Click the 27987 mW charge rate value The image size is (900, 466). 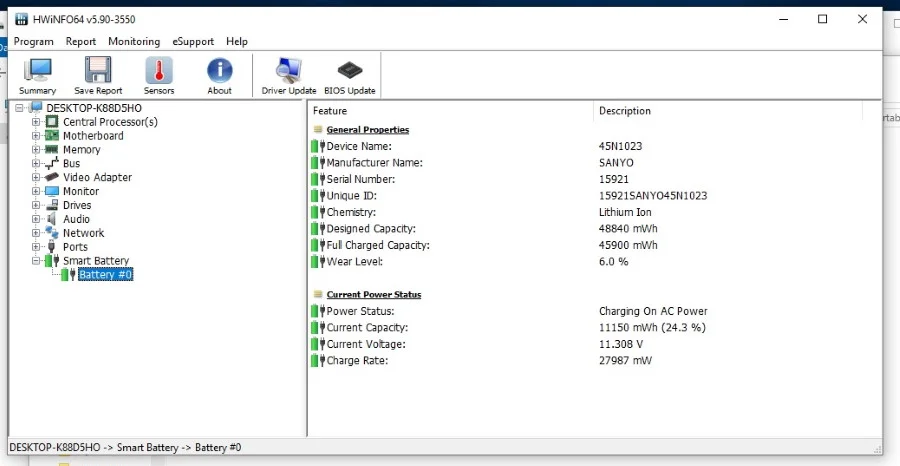pyautogui.click(x=625, y=360)
